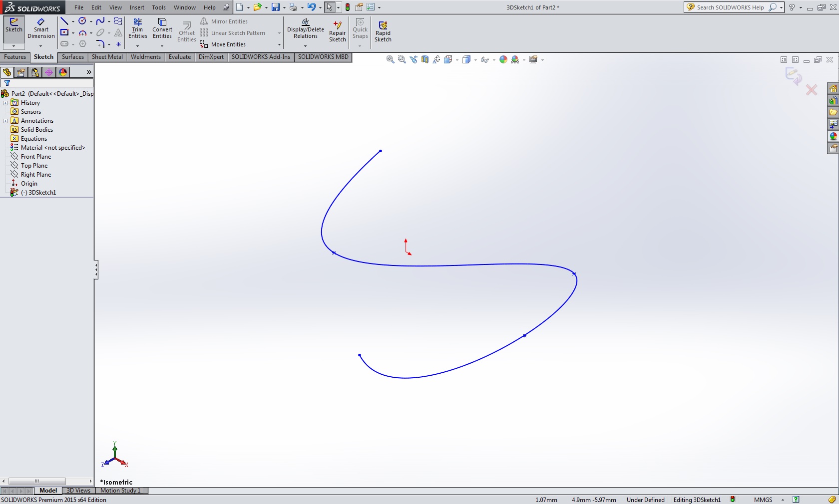Select Front Plane in feature tree
This screenshot has height=504, width=839.
(x=36, y=157)
